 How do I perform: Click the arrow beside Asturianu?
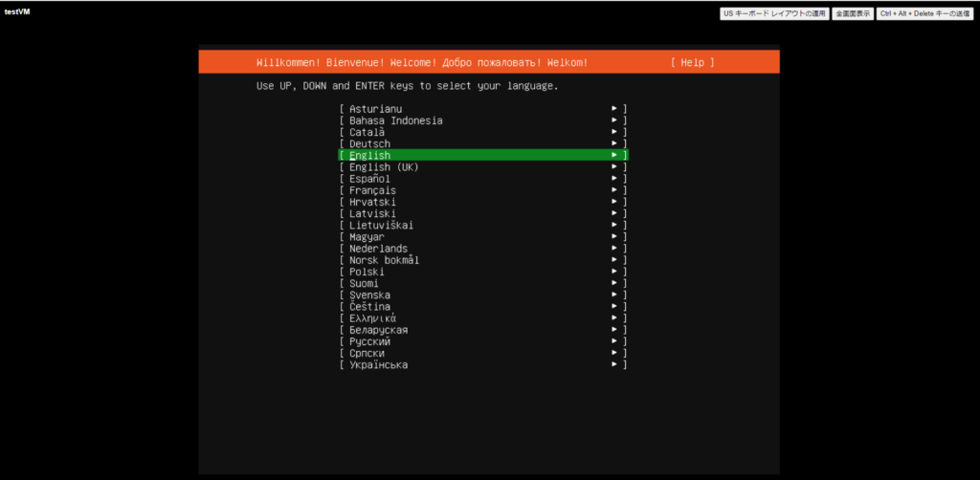(x=615, y=109)
